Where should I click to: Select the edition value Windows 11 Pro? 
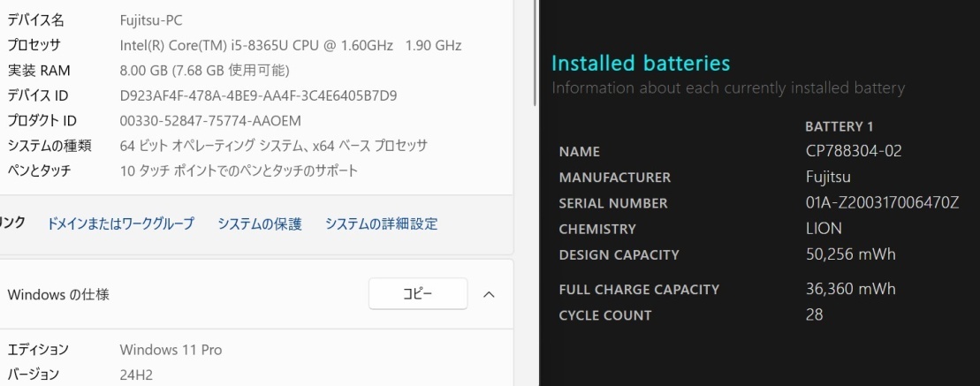click(171, 350)
